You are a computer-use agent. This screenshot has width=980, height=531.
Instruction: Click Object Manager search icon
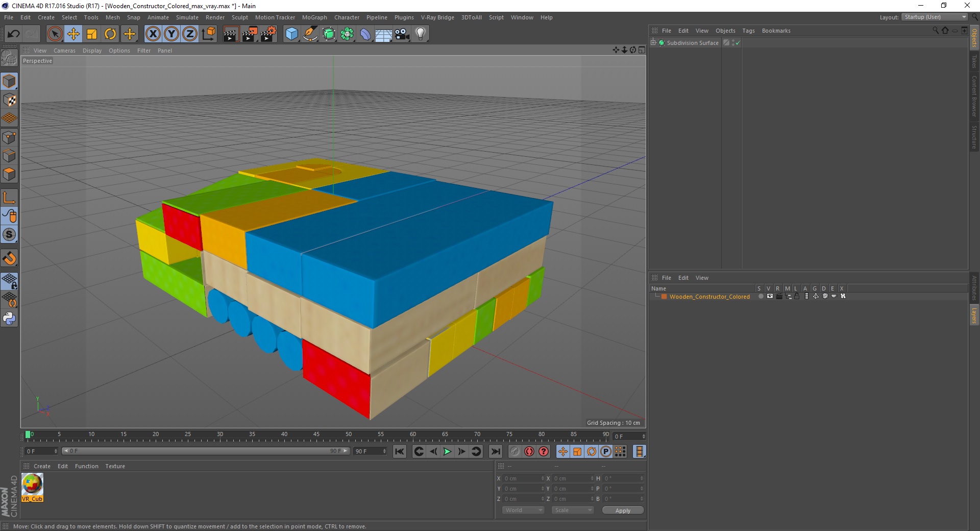click(x=936, y=31)
